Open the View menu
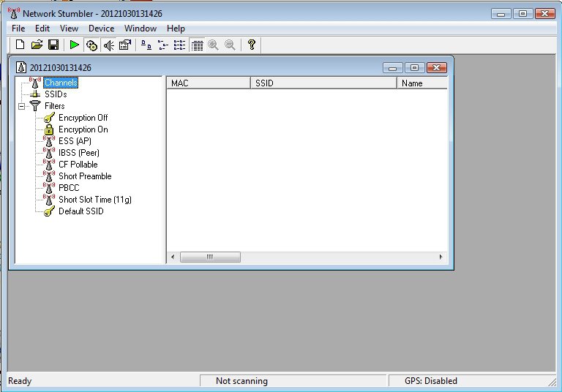 click(69, 29)
